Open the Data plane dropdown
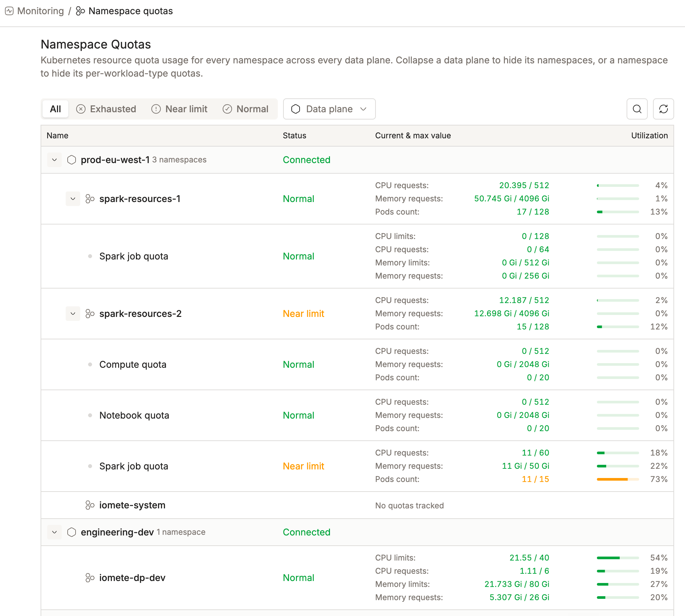The height and width of the screenshot is (616, 685). point(329,109)
